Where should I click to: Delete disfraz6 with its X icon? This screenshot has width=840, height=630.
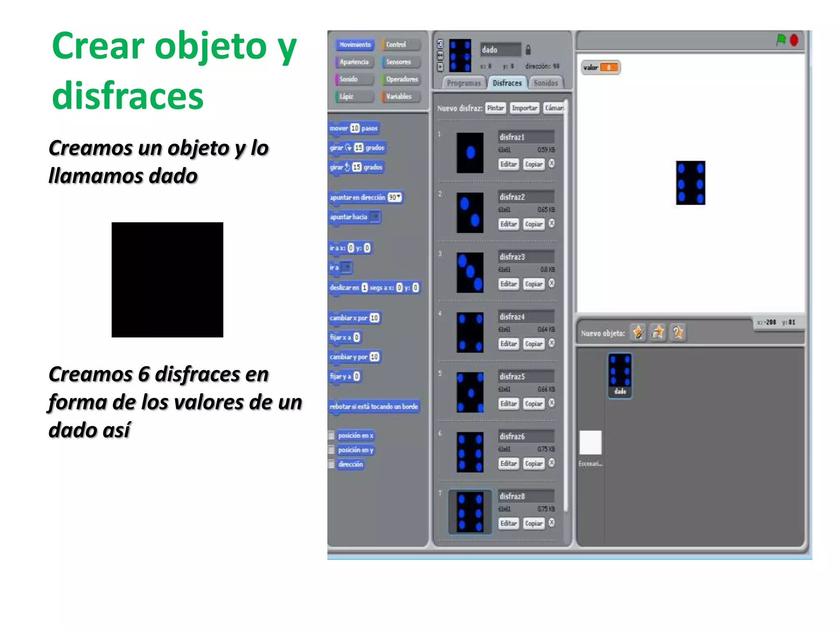pos(552,463)
